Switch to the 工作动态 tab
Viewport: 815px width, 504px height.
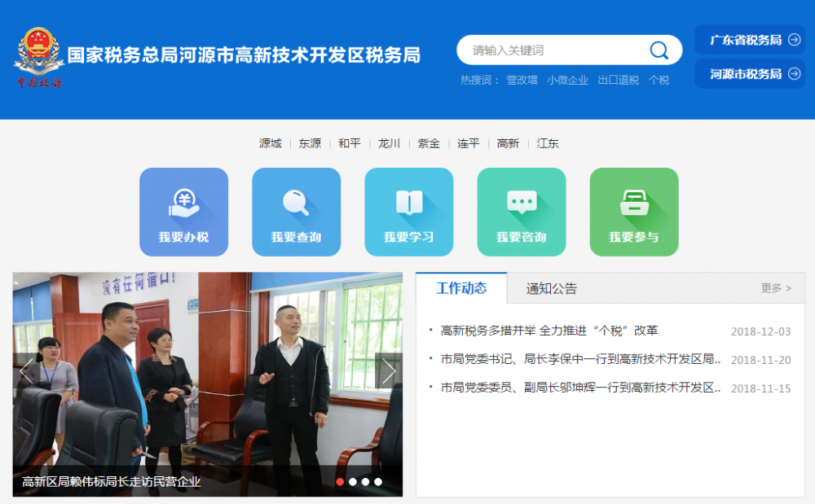pyautogui.click(x=461, y=288)
